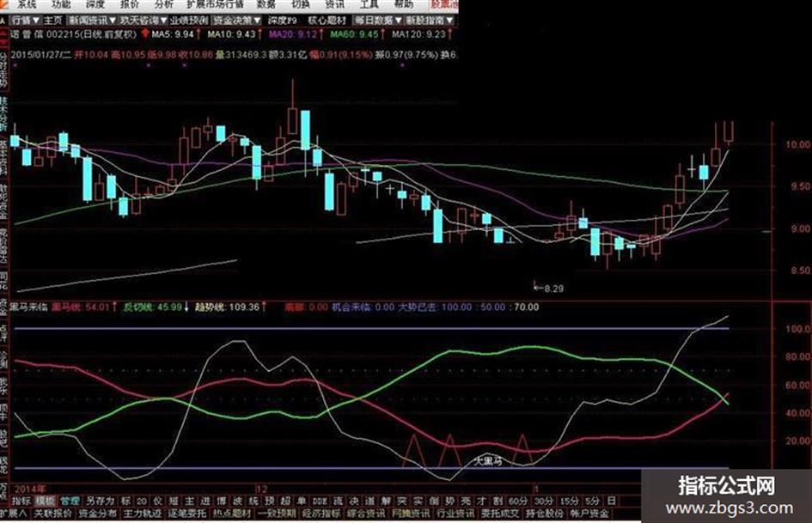Screen dimensions: 812x523
Task: Expand the 行情 dropdown
Action: [26, 21]
